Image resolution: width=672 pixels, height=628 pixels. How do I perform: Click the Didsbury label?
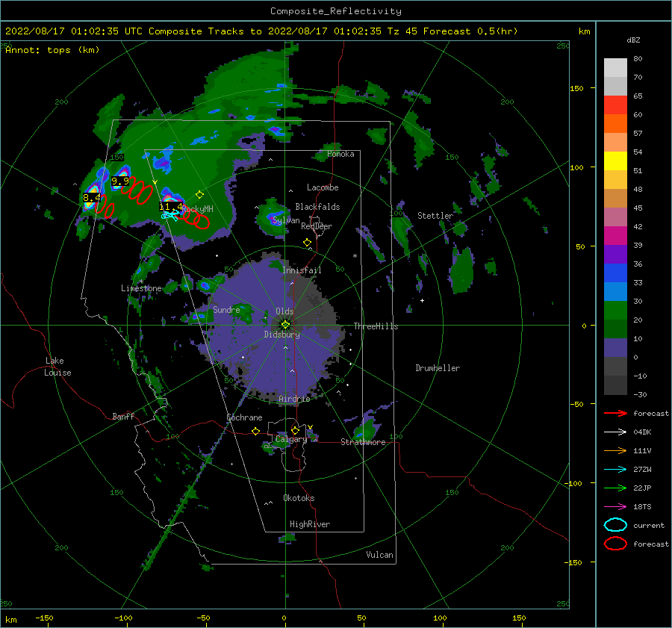click(x=281, y=335)
